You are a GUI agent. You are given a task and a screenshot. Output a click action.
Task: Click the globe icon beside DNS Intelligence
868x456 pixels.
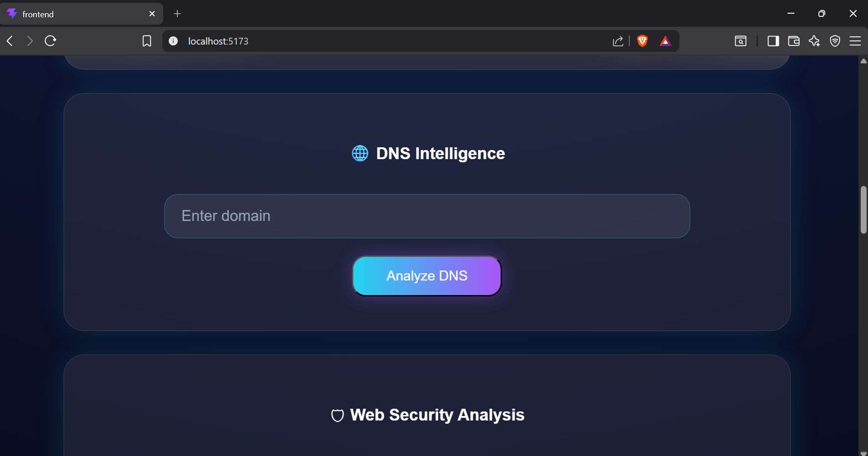tap(360, 153)
